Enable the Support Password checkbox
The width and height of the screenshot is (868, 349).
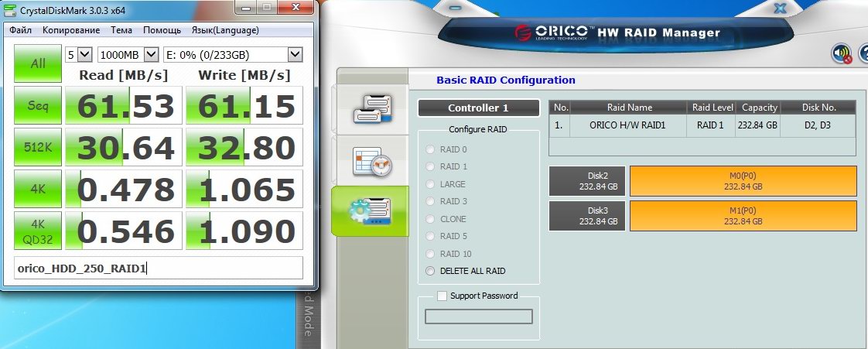(x=442, y=296)
